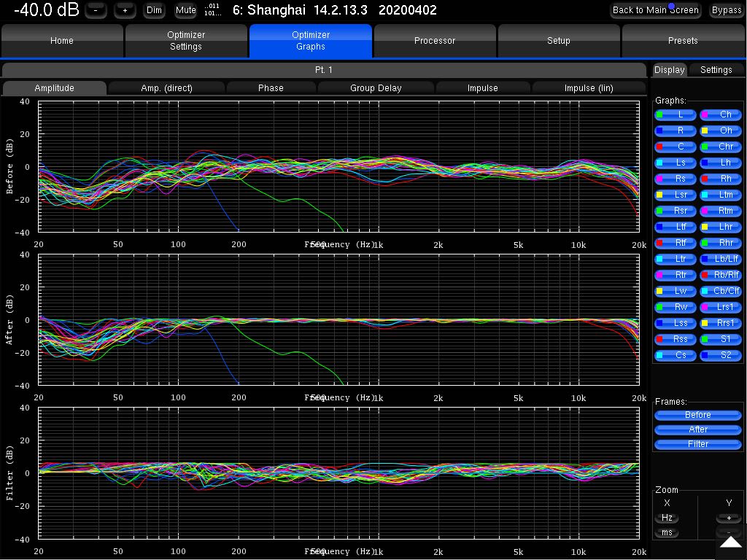Select the Amplitude graph tab
The height and width of the screenshot is (560, 747).
tap(54, 88)
